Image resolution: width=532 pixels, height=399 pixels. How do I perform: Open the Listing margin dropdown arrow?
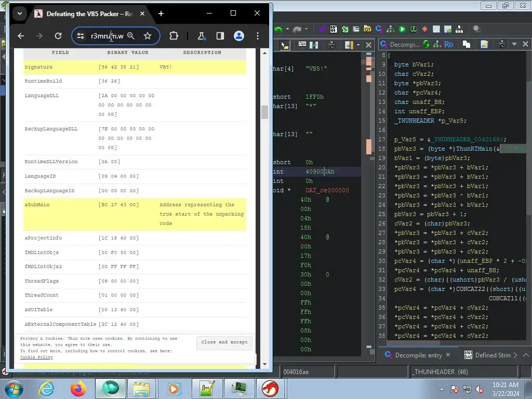[x=358, y=45]
